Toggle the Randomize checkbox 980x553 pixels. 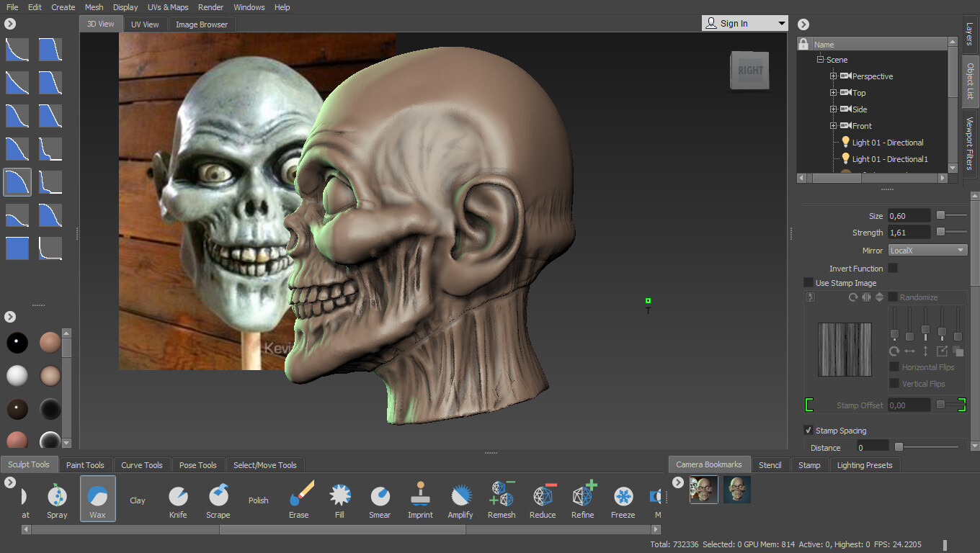(893, 297)
